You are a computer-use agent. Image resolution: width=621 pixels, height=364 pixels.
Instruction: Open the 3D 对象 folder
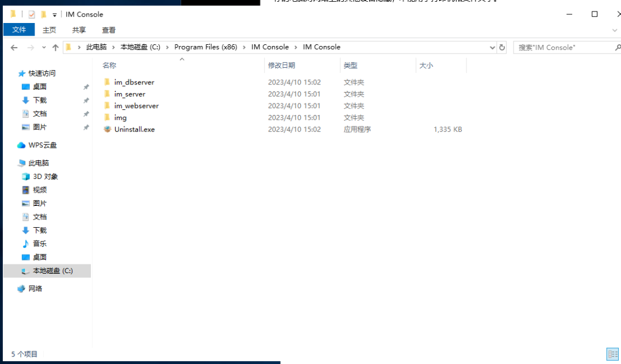[45, 177]
